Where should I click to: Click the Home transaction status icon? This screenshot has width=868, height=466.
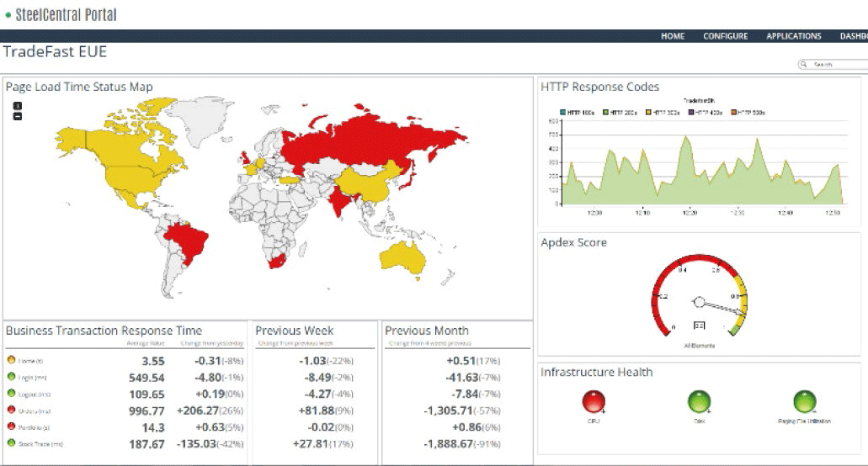click(x=11, y=360)
